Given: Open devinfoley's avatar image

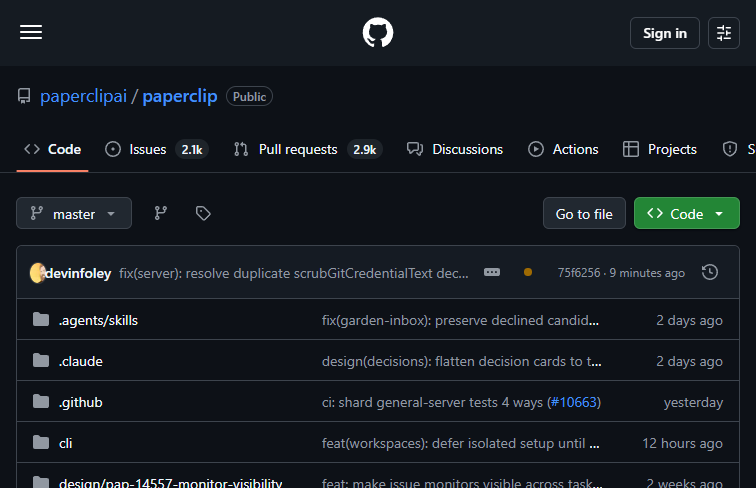Looking at the screenshot, I should (38, 273).
